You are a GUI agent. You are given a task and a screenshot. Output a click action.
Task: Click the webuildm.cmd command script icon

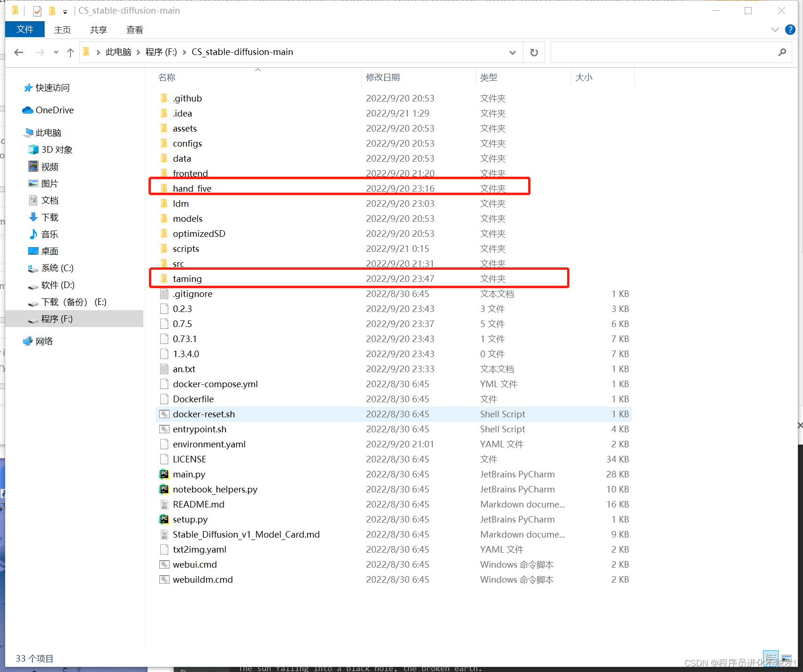coord(164,579)
